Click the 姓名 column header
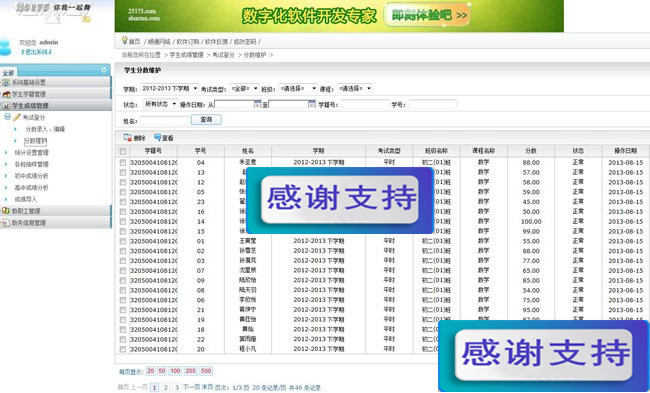This screenshot has height=393, width=650. click(248, 151)
